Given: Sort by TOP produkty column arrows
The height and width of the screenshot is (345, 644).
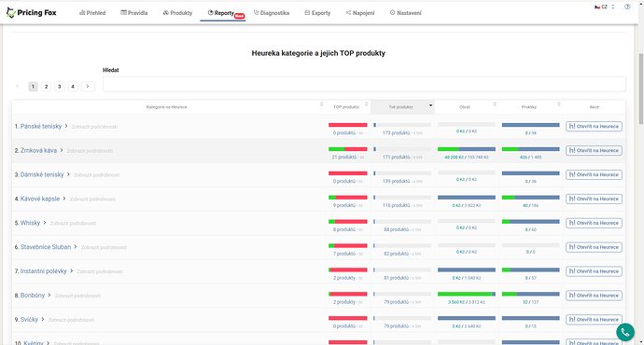Looking at the screenshot, I should [367, 104].
